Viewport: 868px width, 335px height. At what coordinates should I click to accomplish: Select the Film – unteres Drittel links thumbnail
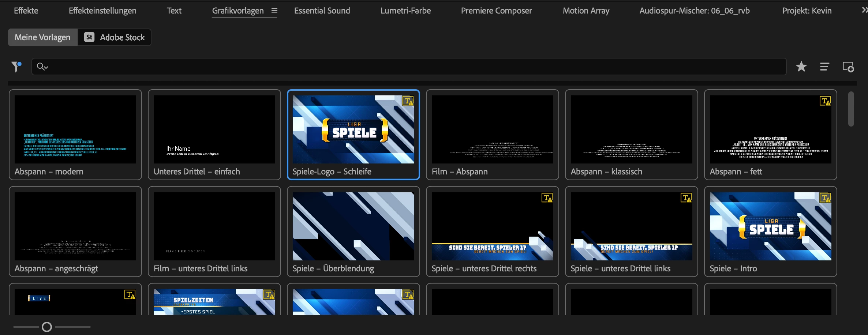point(214,226)
